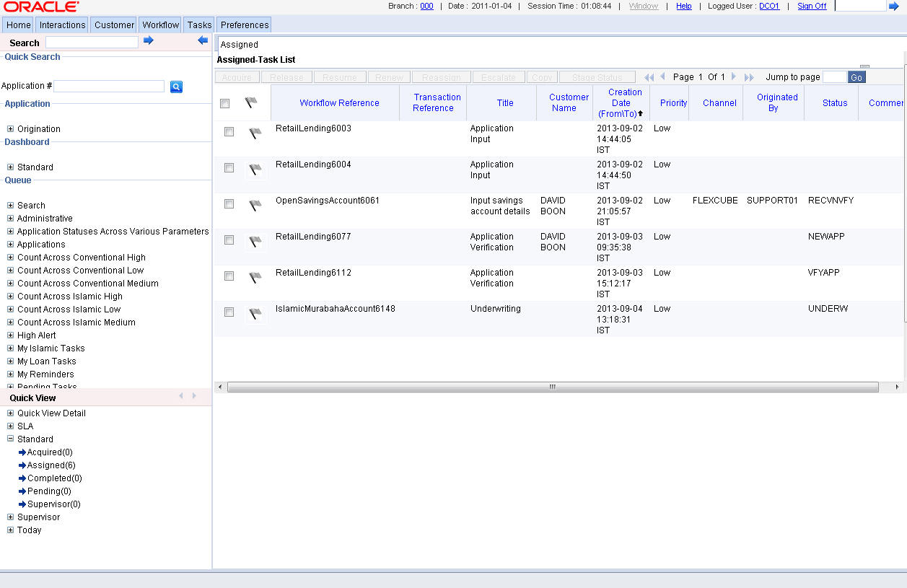The image size is (907, 588).
Task: Click the flag icon for OpenSavingsAccount6061 row
Action: pyautogui.click(x=255, y=206)
